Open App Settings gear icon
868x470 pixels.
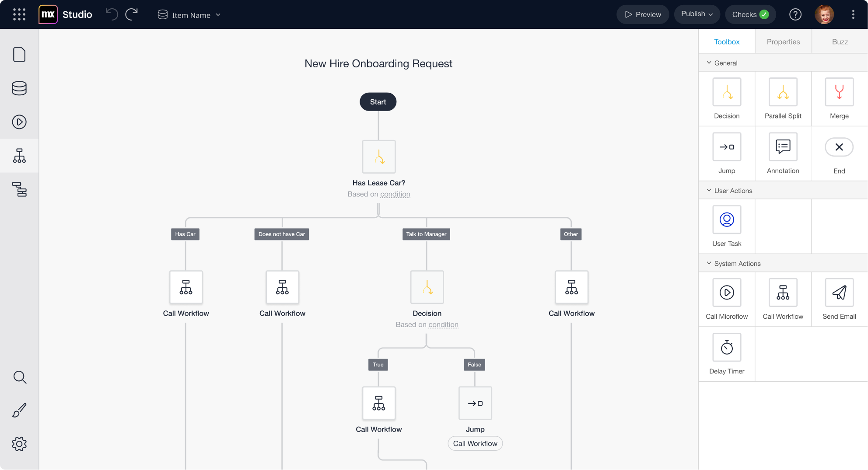(19, 444)
